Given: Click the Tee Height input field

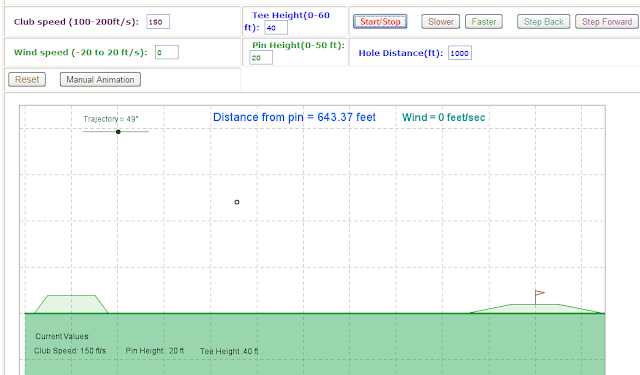Looking at the screenshot, I should [x=276, y=28].
